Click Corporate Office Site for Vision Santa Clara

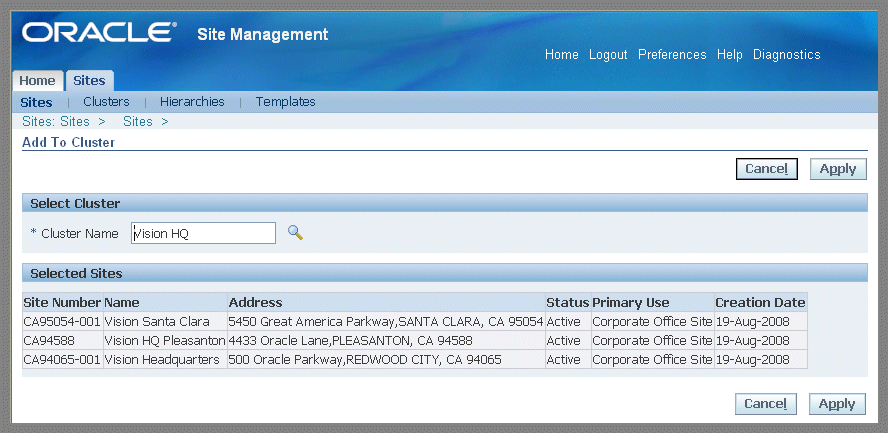(652, 321)
